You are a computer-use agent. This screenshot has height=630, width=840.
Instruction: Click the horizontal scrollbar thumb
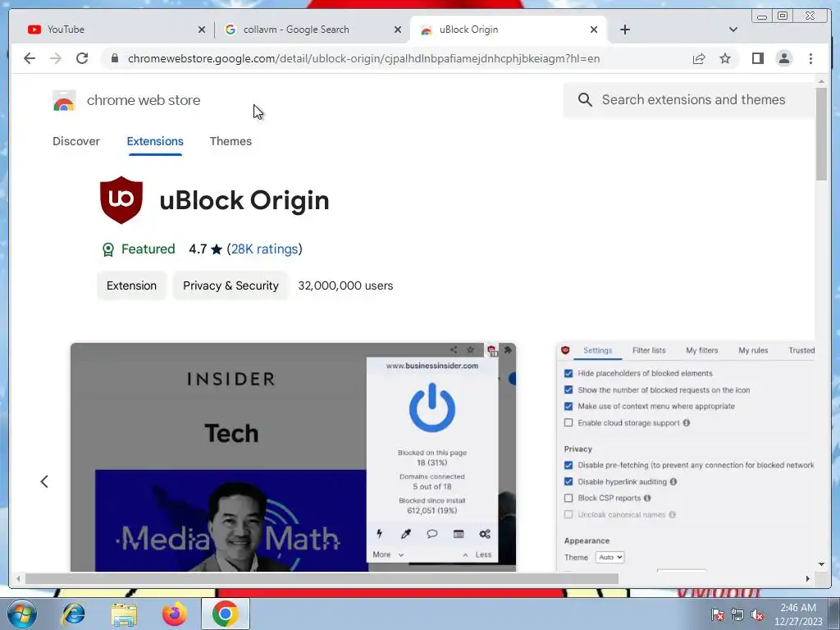click(322, 578)
